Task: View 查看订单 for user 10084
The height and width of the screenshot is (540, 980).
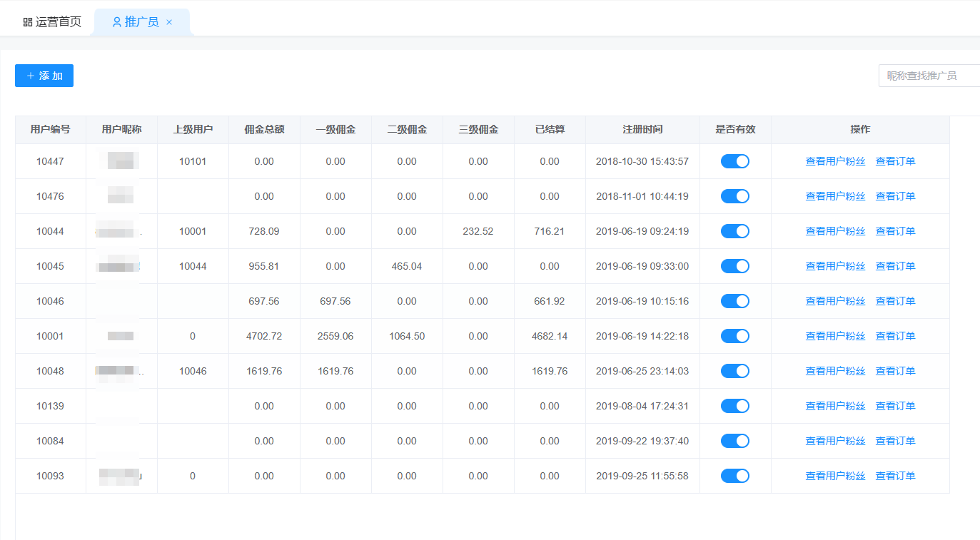Action: 895,441
